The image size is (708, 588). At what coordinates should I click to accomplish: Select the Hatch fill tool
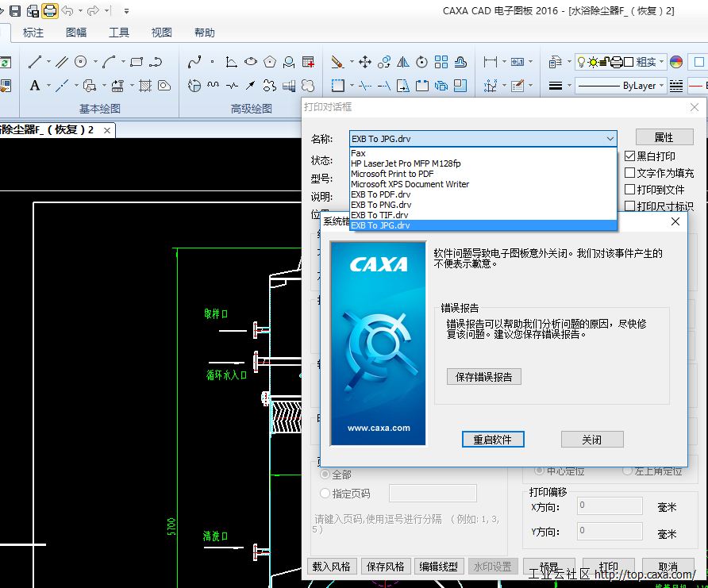coord(145,85)
